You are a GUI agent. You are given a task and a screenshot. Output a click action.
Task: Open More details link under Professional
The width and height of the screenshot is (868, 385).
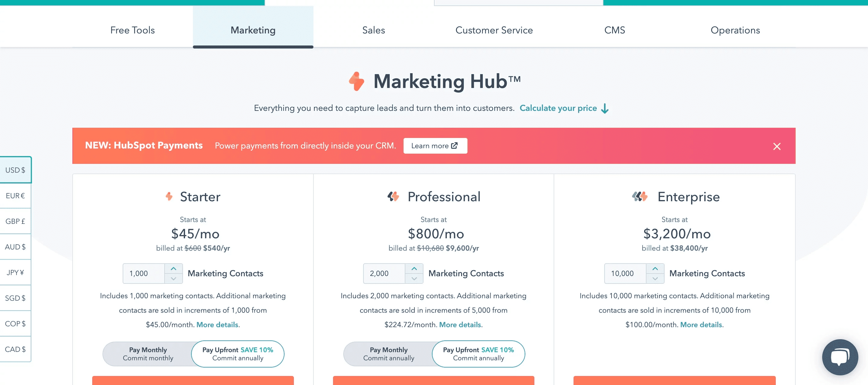pos(460,325)
